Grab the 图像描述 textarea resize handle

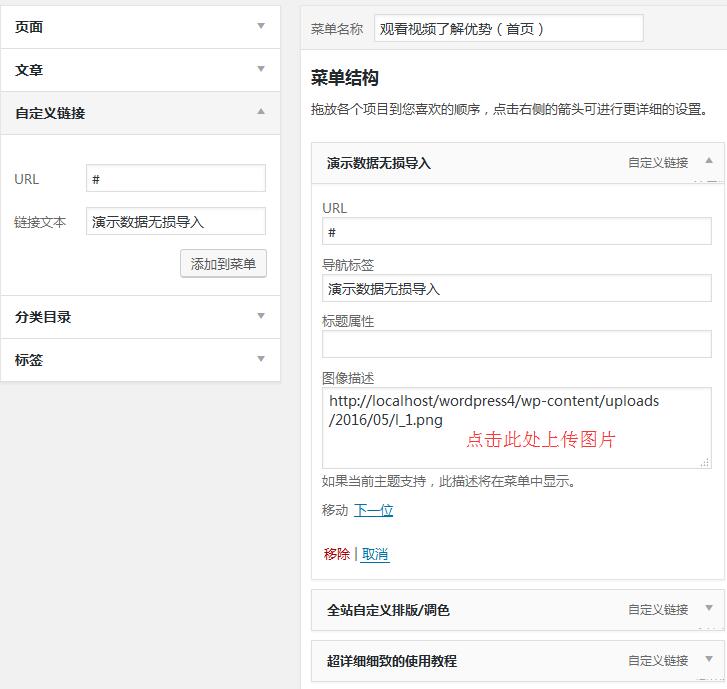[x=706, y=462]
